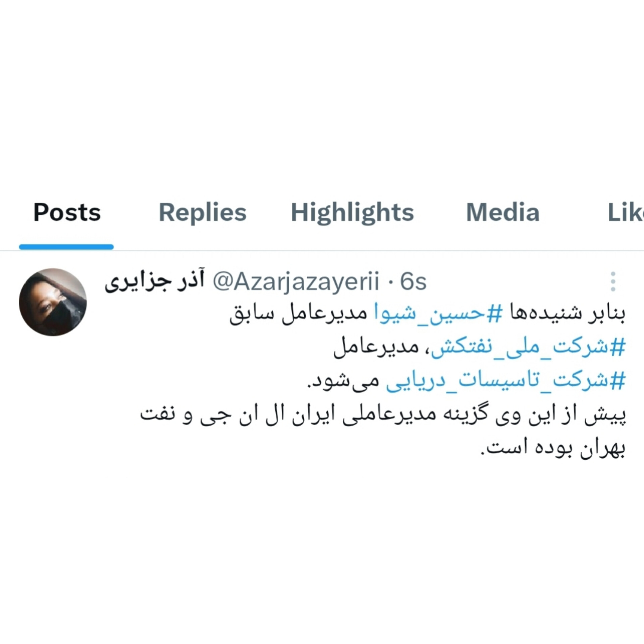Open the partially visible Likes tab
This screenshot has width=644, height=644.
626,212
